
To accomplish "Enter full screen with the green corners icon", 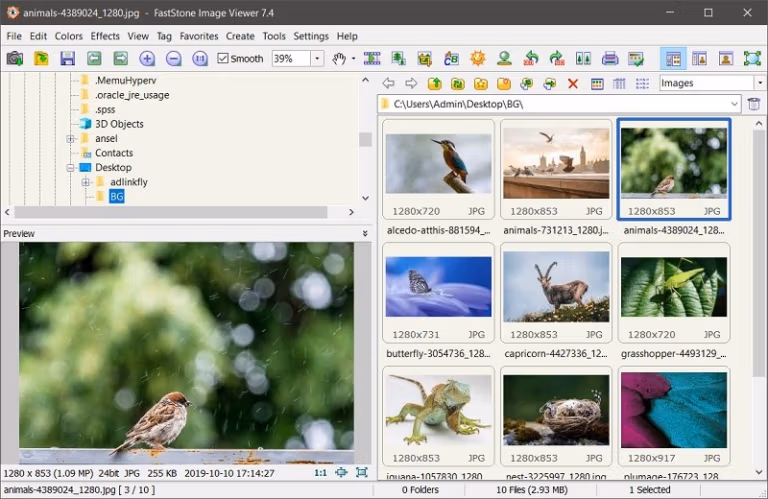I will (x=752, y=59).
